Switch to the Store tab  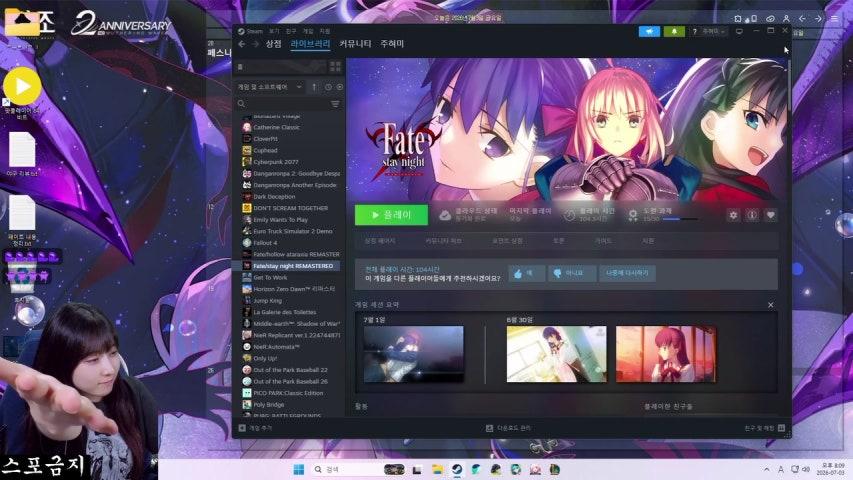pos(273,44)
